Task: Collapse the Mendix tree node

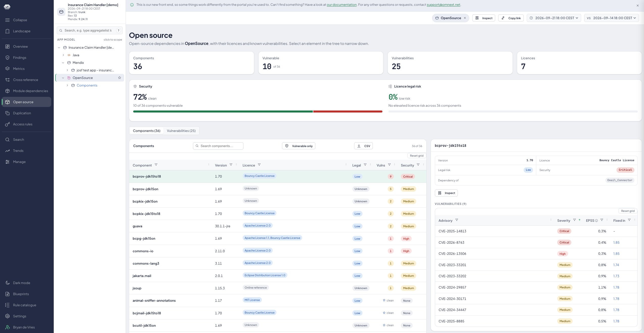Action: pos(63,63)
